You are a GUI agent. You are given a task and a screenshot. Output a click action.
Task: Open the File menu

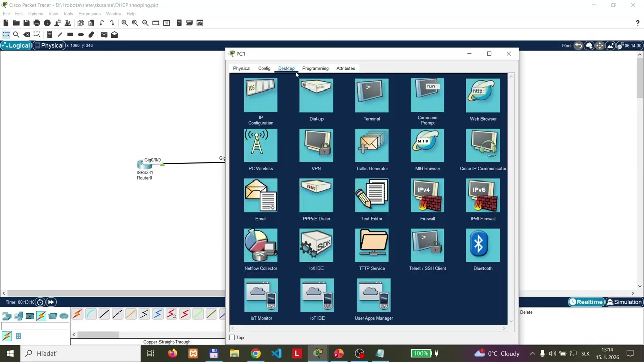(6, 14)
